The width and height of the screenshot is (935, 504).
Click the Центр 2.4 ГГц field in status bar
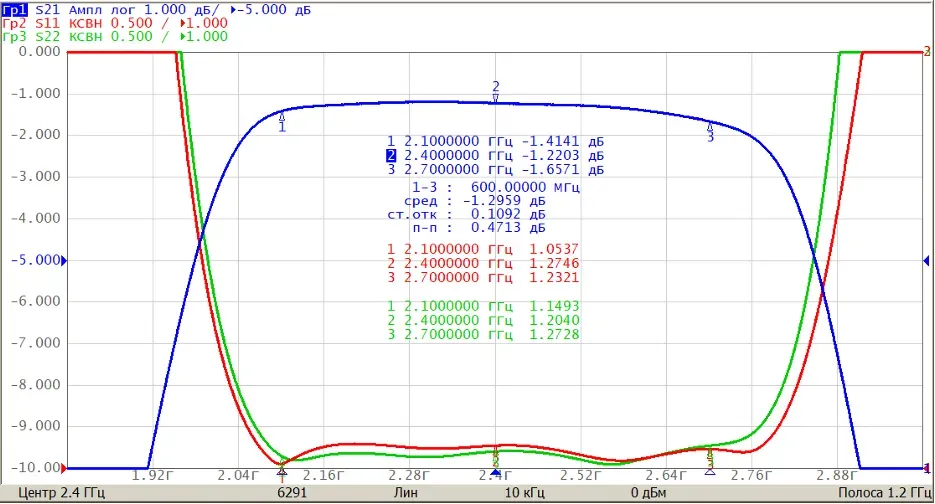coord(61,493)
